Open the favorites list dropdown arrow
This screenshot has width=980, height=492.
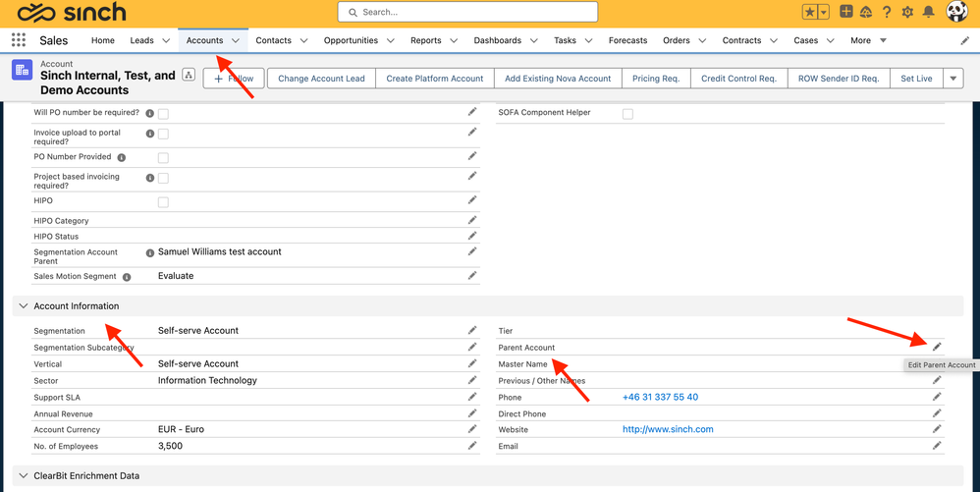pyautogui.click(x=824, y=12)
